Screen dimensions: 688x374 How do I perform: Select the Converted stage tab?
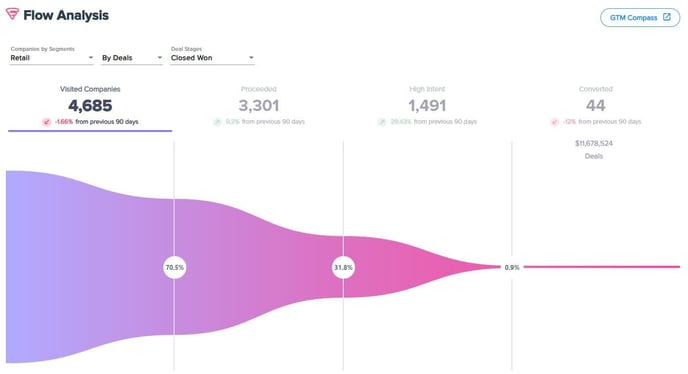(595, 106)
